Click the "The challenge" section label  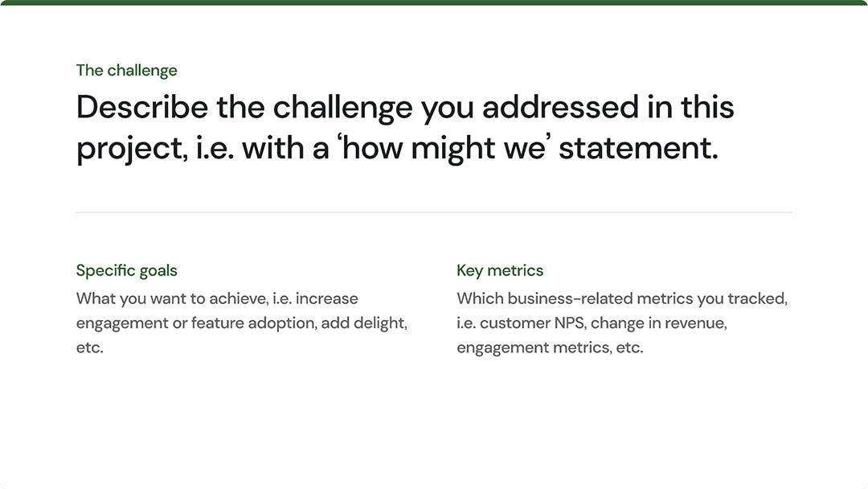click(126, 71)
